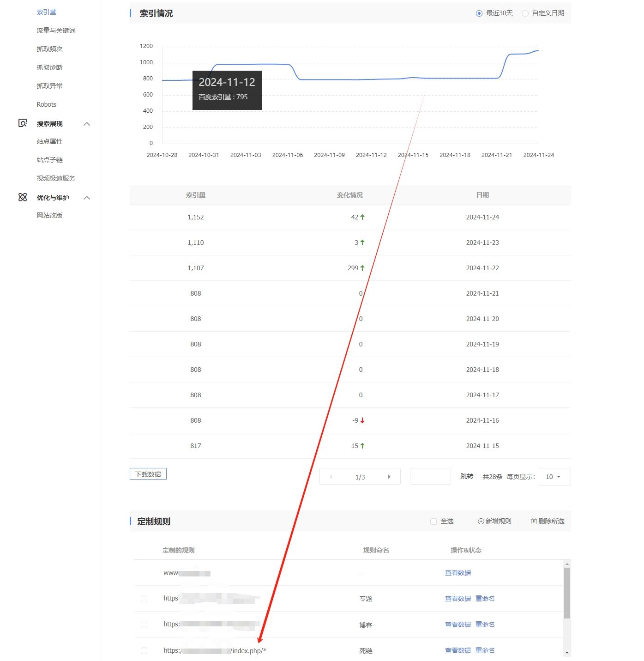644x661 pixels.
Task: Open 视频极速服务 in the sidebar
Action: tap(56, 178)
